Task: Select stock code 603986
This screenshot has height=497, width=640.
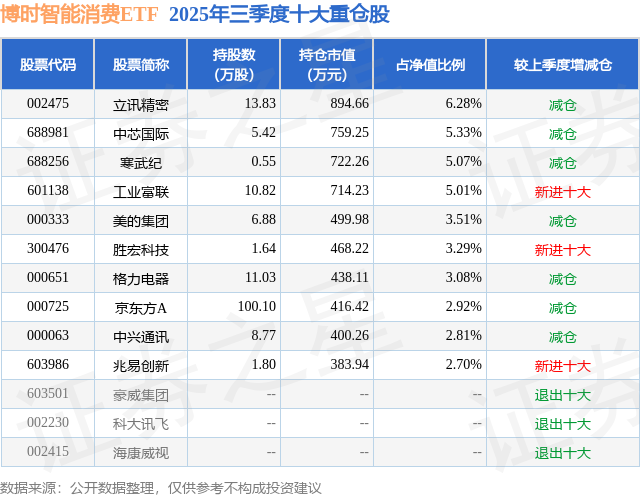Action: [48, 364]
